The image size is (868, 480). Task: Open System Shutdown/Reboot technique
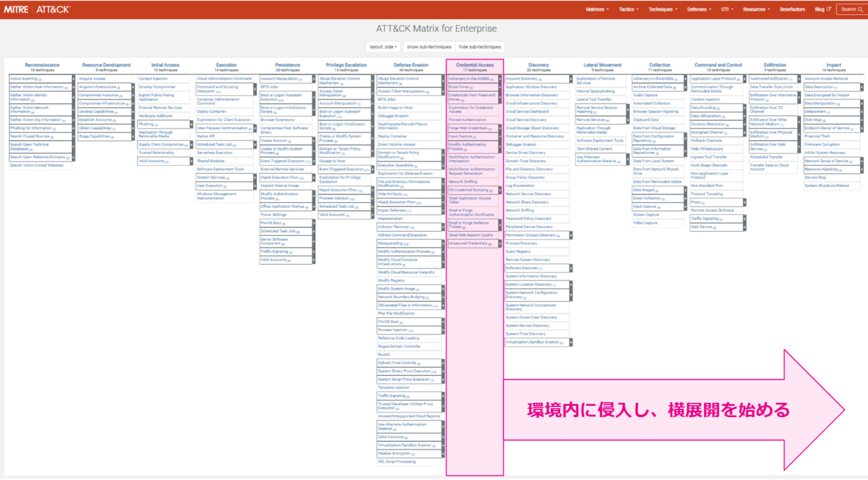(827, 186)
